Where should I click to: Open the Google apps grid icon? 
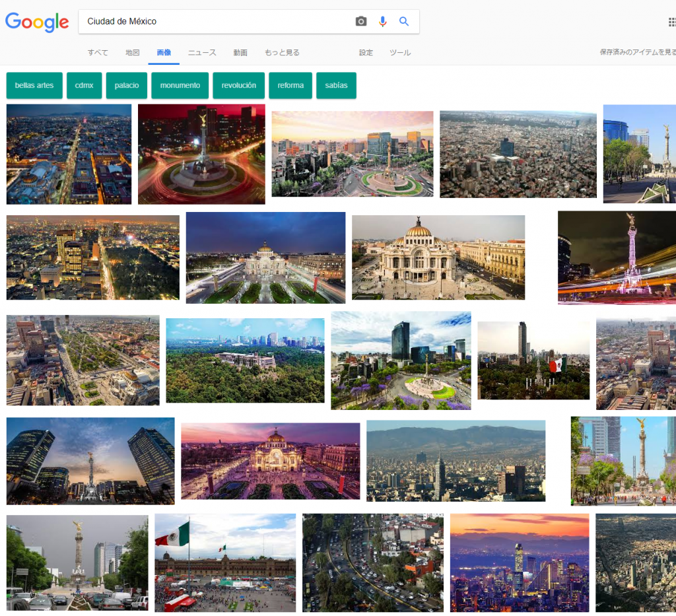[x=671, y=22]
